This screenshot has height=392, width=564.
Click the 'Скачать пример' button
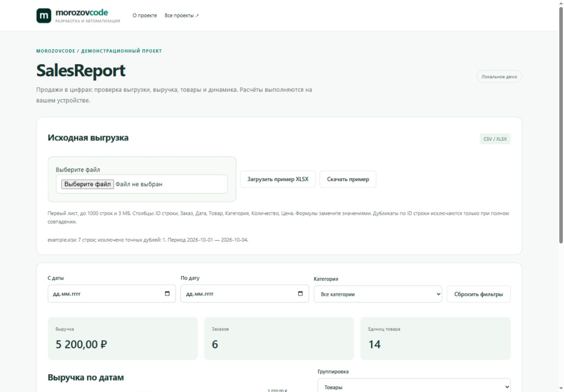point(348,179)
